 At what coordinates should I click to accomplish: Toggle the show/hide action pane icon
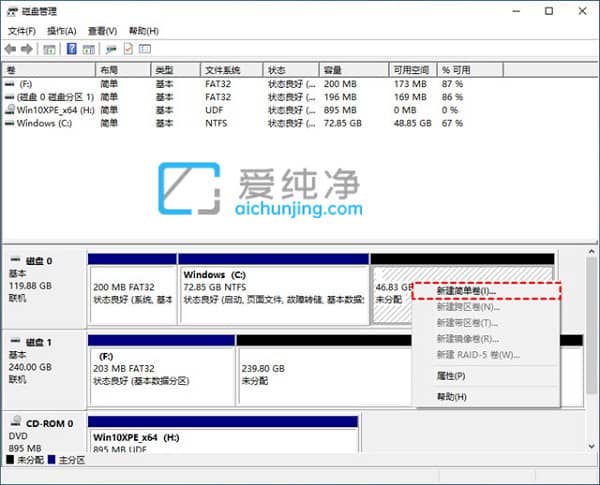89,49
